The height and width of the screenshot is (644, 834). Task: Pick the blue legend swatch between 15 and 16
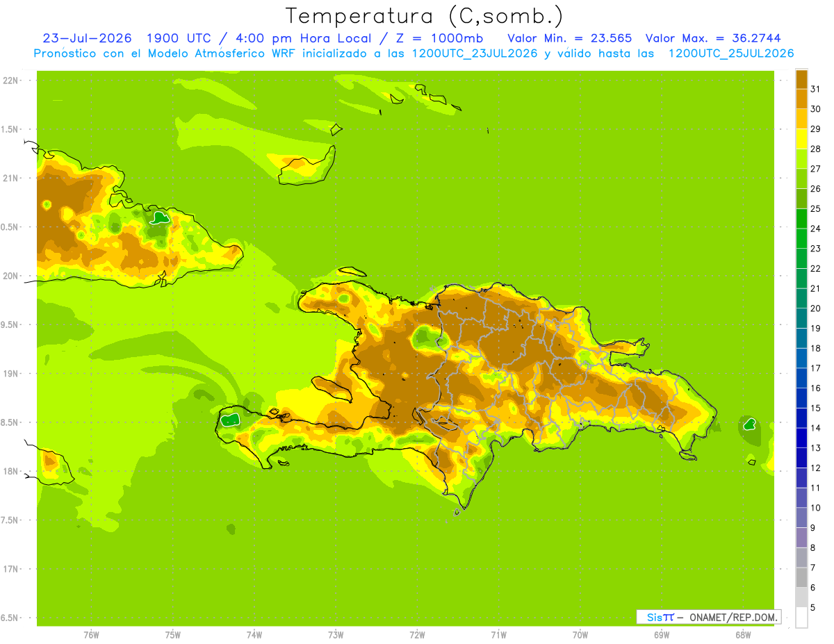click(802, 398)
